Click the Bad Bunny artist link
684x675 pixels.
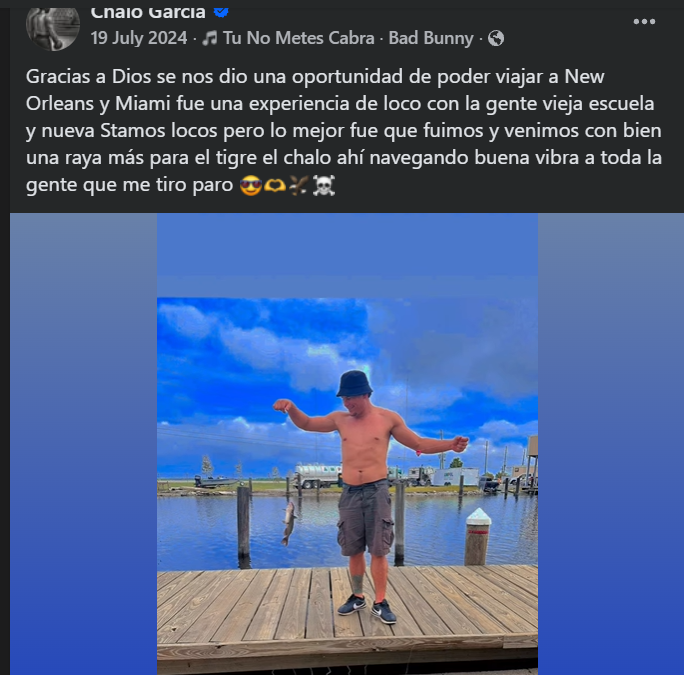pyautogui.click(x=431, y=38)
